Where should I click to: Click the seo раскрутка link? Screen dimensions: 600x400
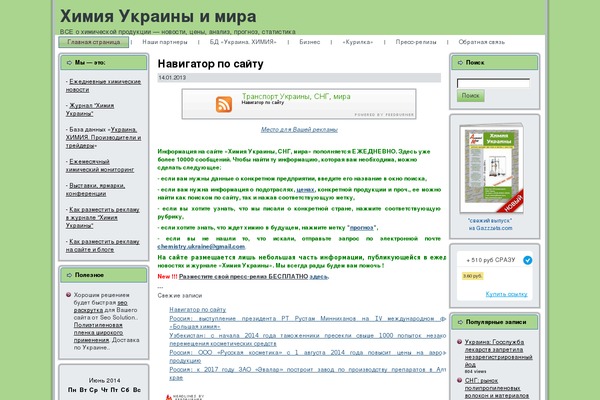coord(100,306)
